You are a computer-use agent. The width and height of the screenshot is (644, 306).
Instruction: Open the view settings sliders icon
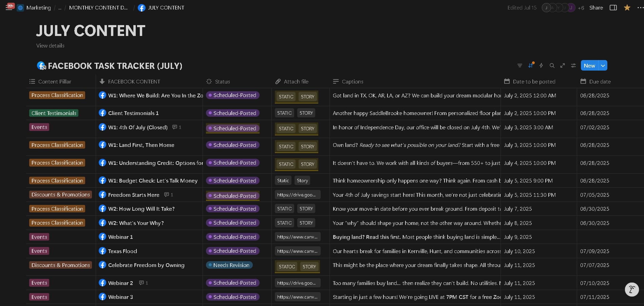573,65
